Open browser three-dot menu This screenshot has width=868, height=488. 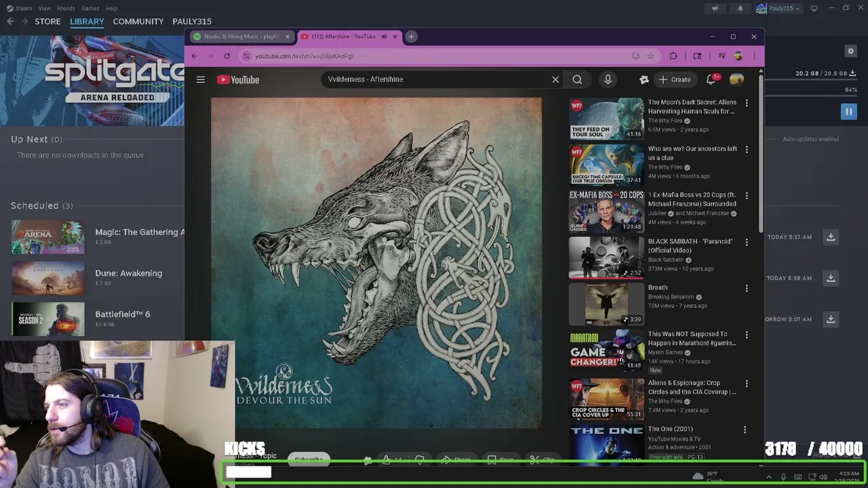754,56
